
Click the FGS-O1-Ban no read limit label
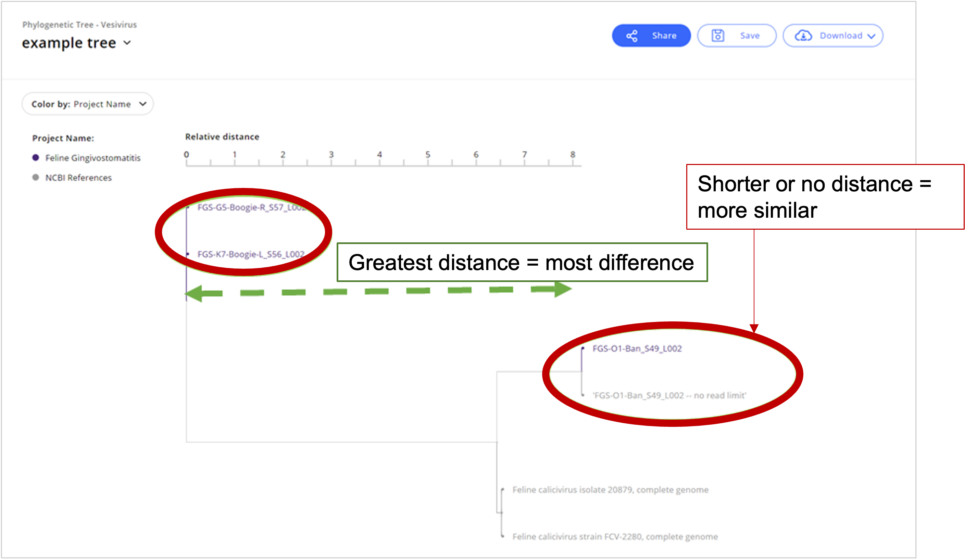click(669, 395)
